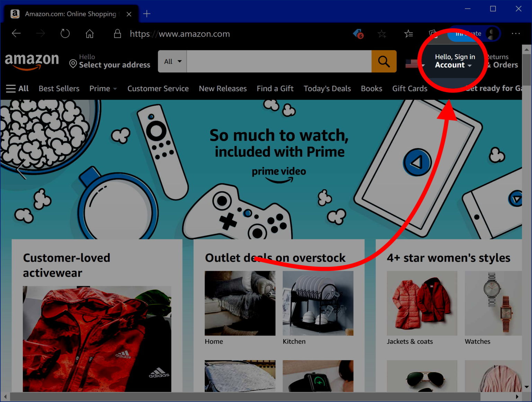The width and height of the screenshot is (532, 402).
Task: Go to Best Sellers in the nav bar
Action: click(x=59, y=89)
